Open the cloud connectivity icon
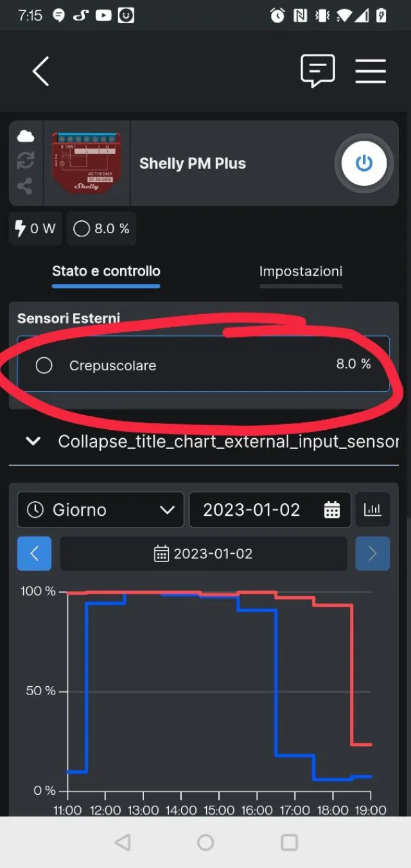411x868 pixels. [x=25, y=135]
